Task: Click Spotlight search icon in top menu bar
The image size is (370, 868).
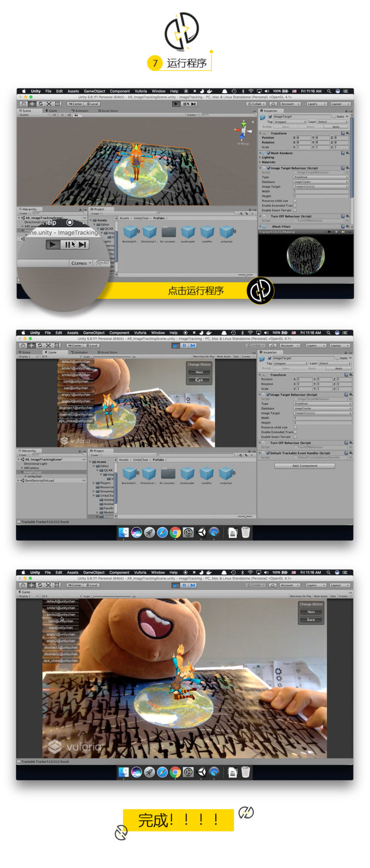Action: tap(329, 91)
